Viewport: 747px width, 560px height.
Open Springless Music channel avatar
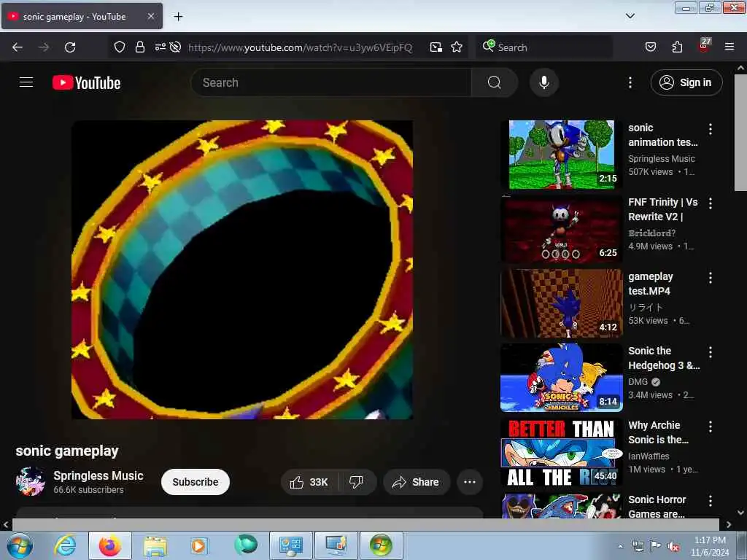pos(30,481)
